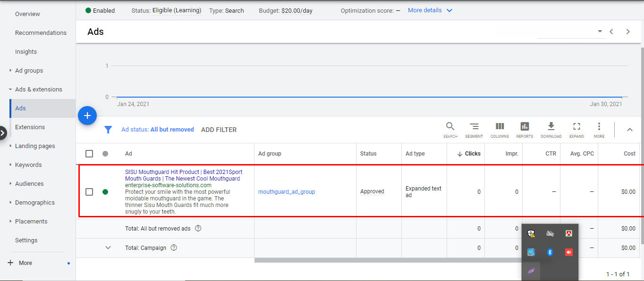Click the blue plus create ad button
Viewport: 644px width, 281px height.
click(x=87, y=116)
